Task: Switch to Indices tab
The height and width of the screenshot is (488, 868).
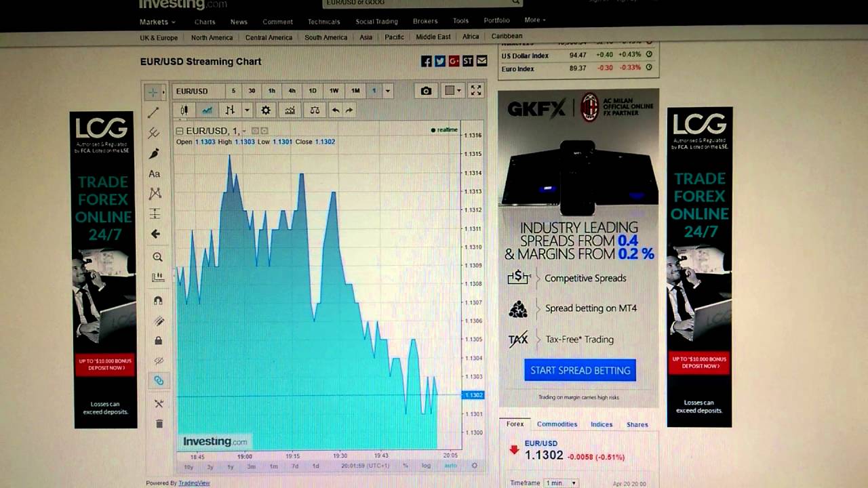Action: point(601,424)
